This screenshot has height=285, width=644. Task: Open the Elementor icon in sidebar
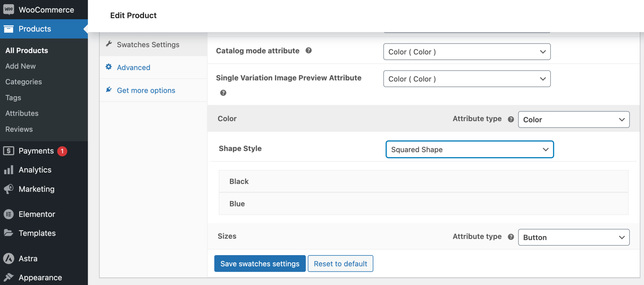coord(9,214)
